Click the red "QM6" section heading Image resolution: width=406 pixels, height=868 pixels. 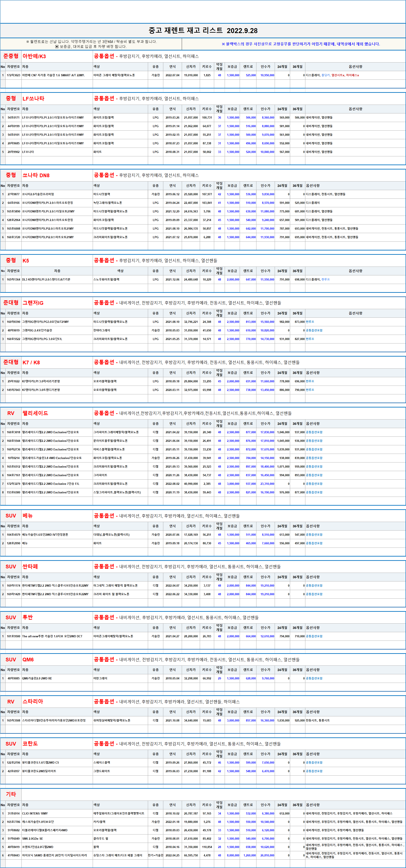coord(28,660)
